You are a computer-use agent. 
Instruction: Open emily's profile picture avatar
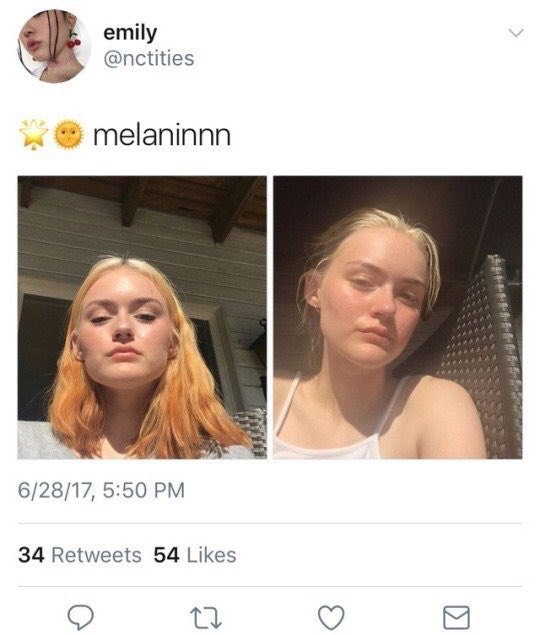(53, 46)
